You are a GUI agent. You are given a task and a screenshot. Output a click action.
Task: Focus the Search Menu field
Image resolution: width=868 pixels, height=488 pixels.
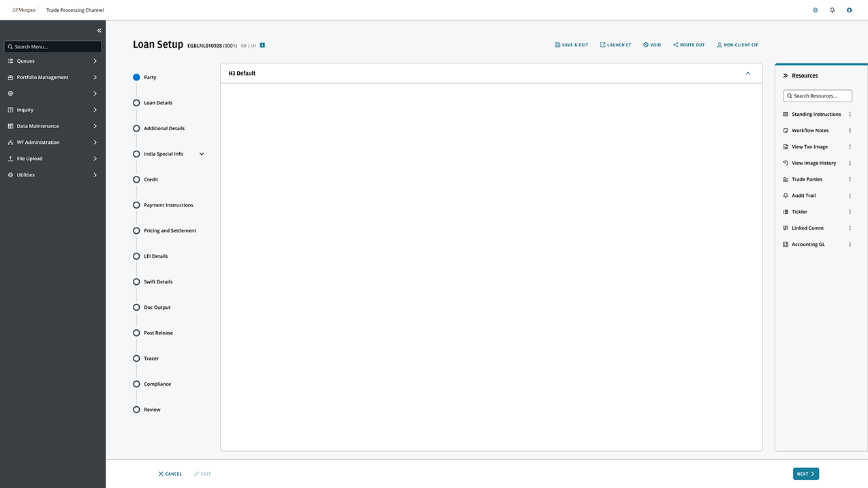52,47
